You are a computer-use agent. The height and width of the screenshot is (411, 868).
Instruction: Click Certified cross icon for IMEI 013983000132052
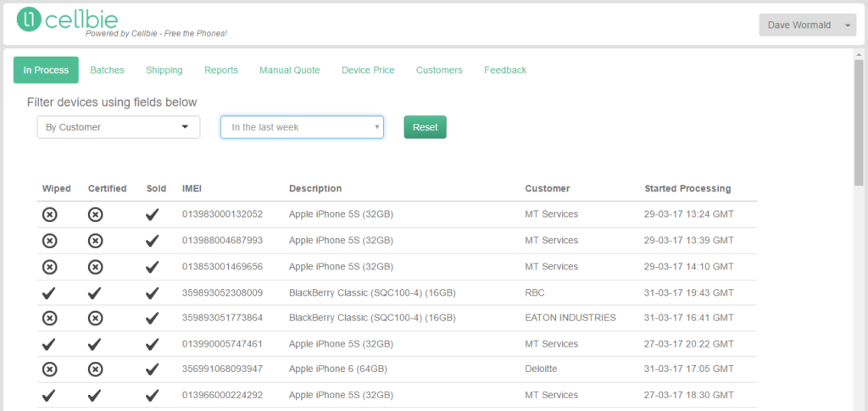[x=95, y=214]
